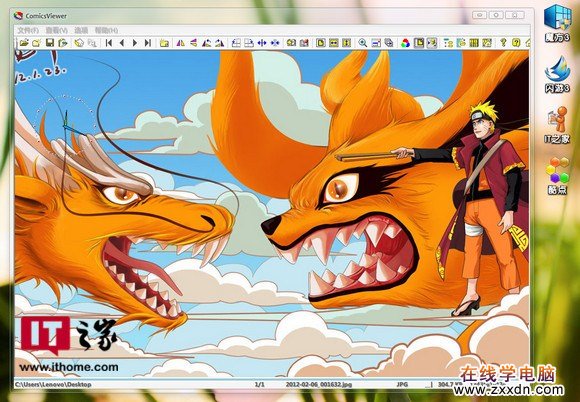580x402 pixels.
Task: Toggle the pressed single-page view button
Action: tap(418, 43)
